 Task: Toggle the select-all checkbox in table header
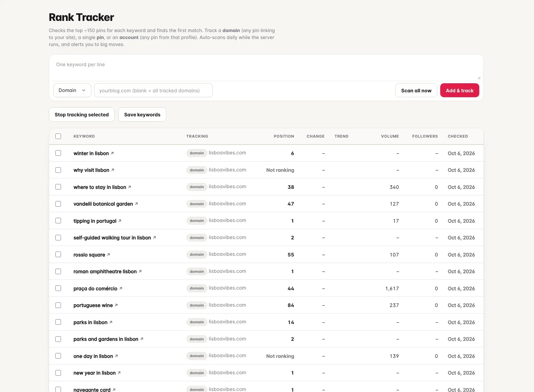58,136
